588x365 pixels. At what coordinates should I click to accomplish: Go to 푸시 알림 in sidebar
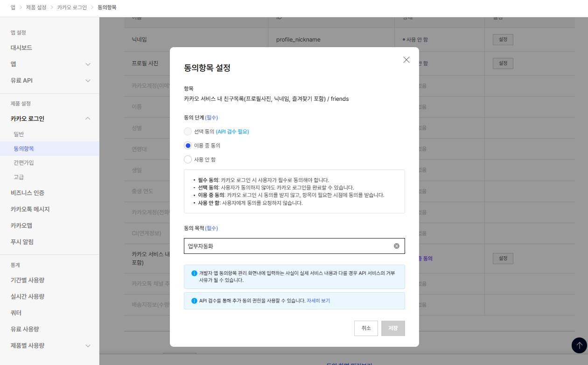click(22, 242)
